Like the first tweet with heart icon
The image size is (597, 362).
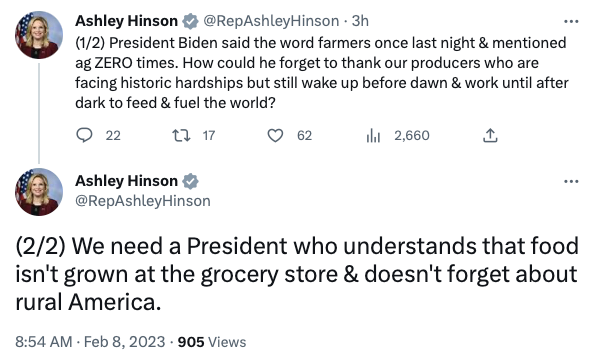[x=275, y=136]
